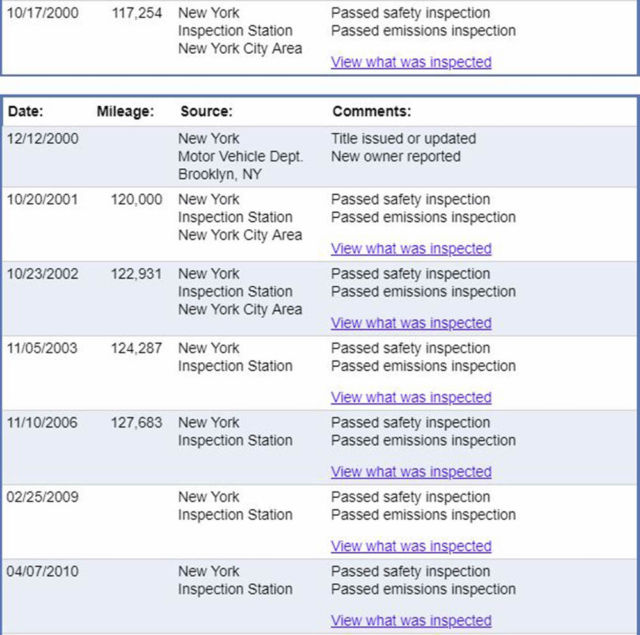Select the 'New owner reported' comment text
640x635 pixels.
396,157
